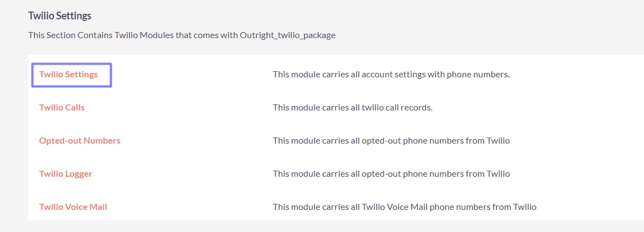Access the module listing opted-out phone numbers

coord(80,141)
